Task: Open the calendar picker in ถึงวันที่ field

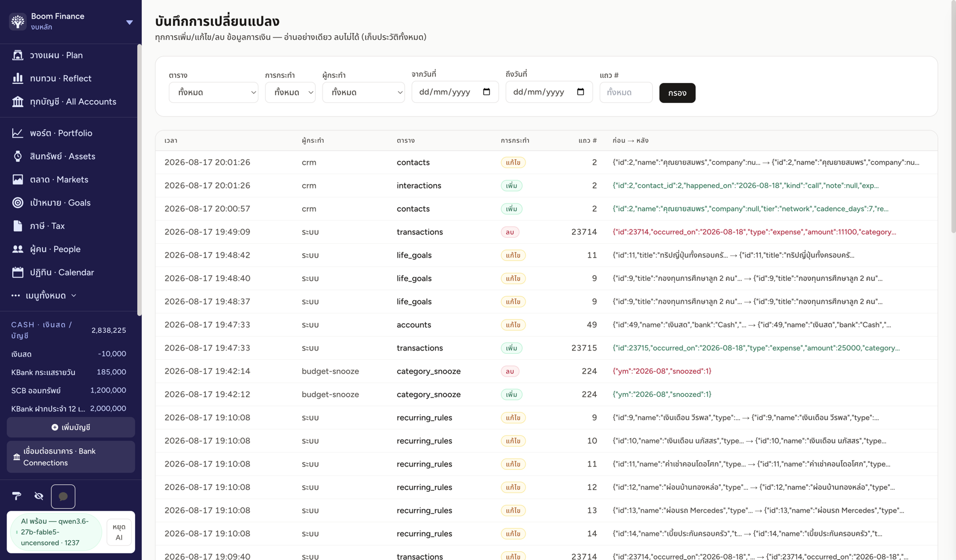Action: coord(580,92)
